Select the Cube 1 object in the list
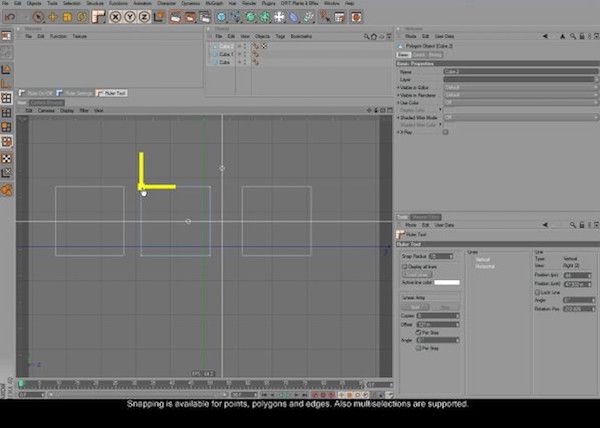 (226, 54)
